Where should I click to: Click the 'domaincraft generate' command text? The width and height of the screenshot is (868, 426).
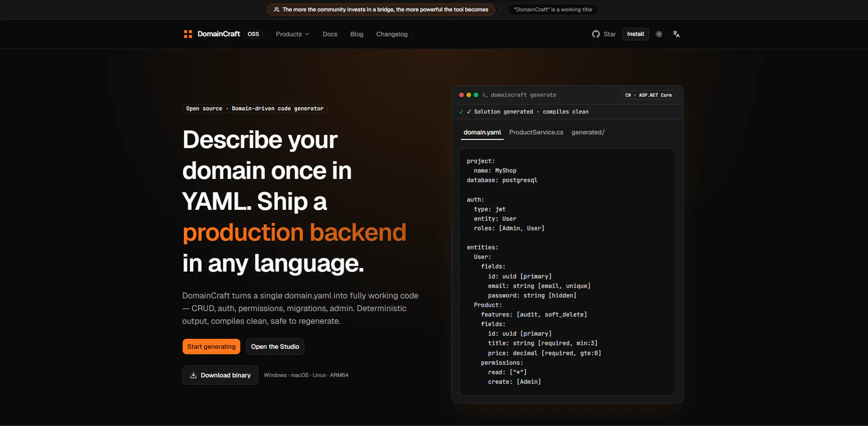523,95
